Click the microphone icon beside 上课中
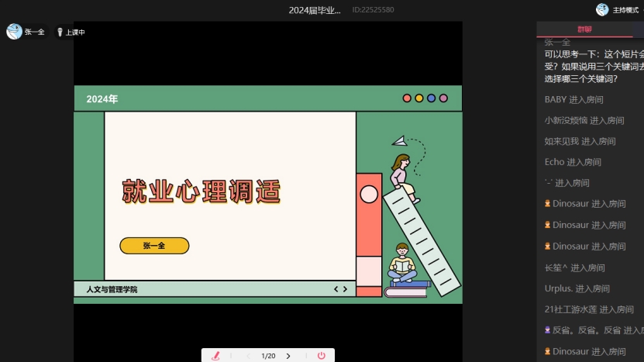 click(x=60, y=32)
